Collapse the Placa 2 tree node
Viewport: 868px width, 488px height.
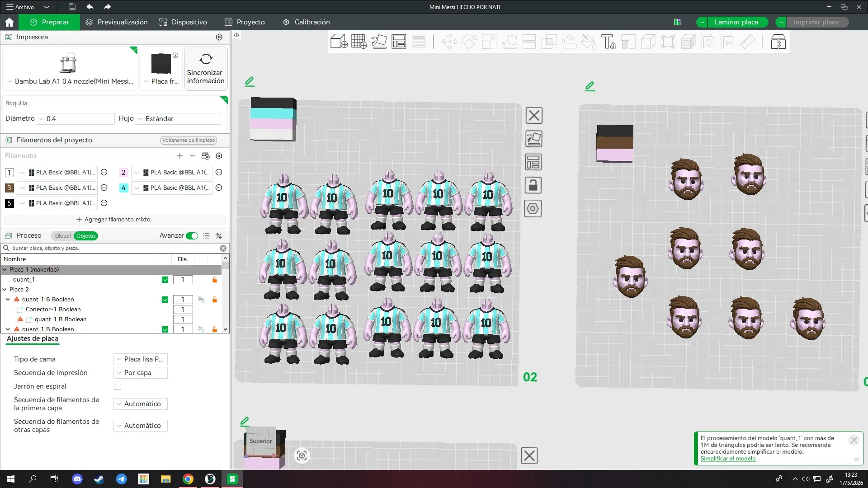point(5,290)
